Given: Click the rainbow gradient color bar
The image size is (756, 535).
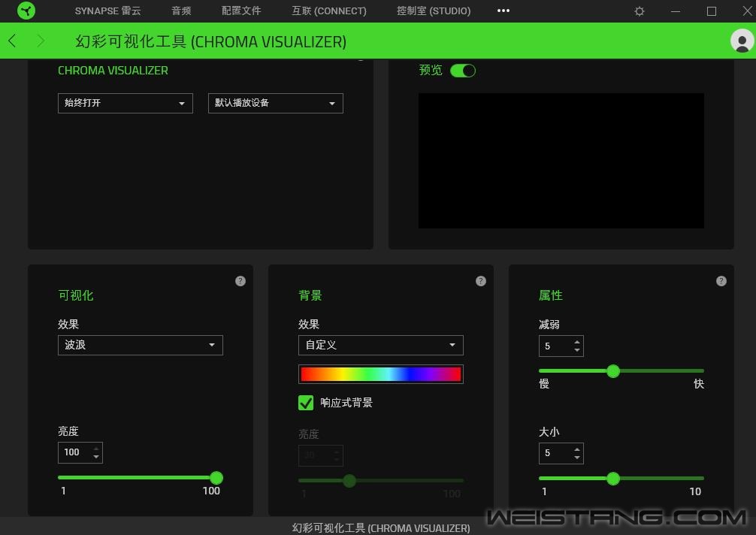Looking at the screenshot, I should coord(381,374).
